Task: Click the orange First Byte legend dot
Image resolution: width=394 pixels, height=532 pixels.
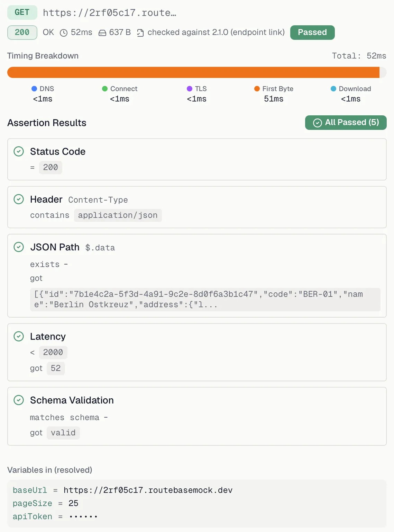Action: coord(257,89)
